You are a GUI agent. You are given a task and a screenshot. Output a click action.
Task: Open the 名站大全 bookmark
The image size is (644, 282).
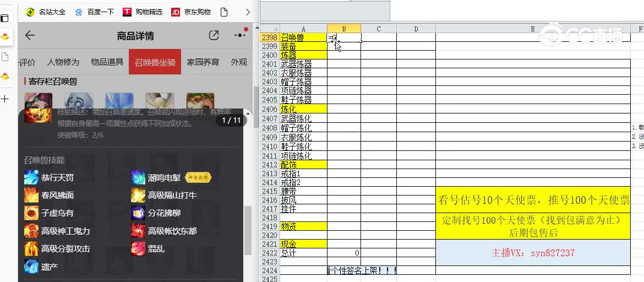tap(46, 12)
